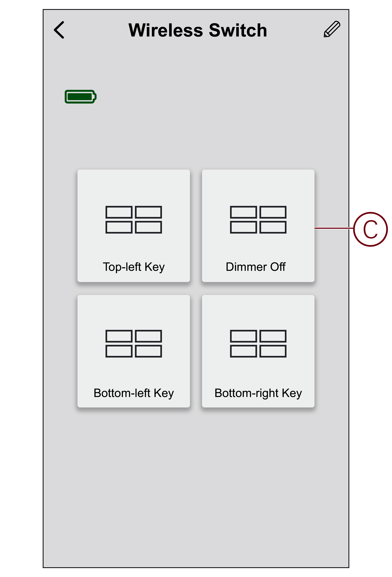
Task: Open the Top-left Key tile
Action: [x=134, y=226]
